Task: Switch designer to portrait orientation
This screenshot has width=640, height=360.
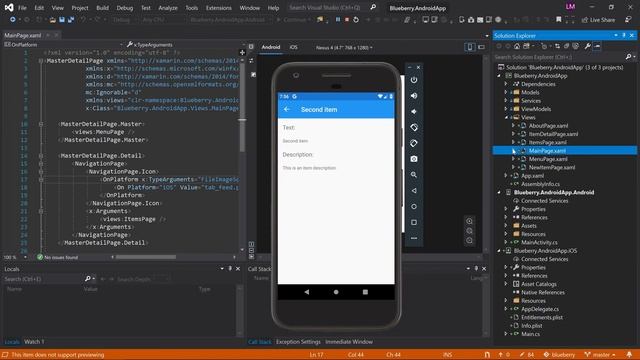Action: coord(470,47)
